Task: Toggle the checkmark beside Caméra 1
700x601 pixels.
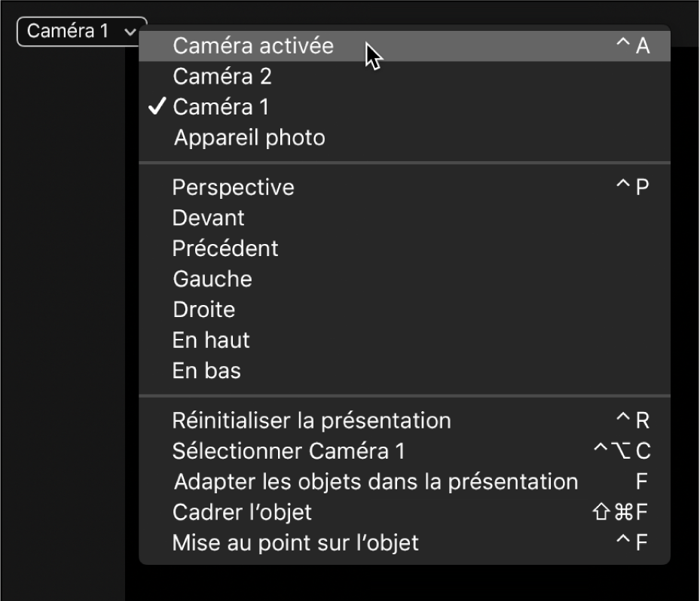Action: point(156,107)
